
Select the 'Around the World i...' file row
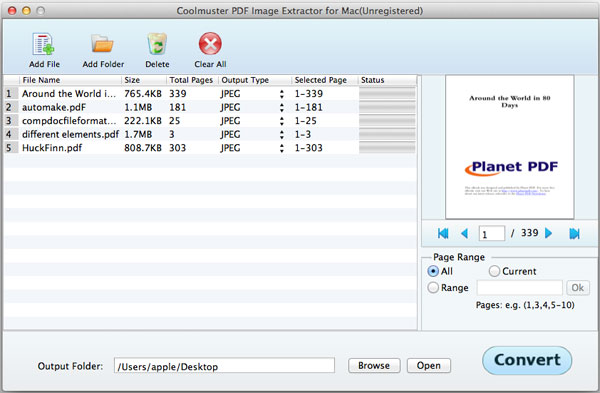(x=210, y=94)
